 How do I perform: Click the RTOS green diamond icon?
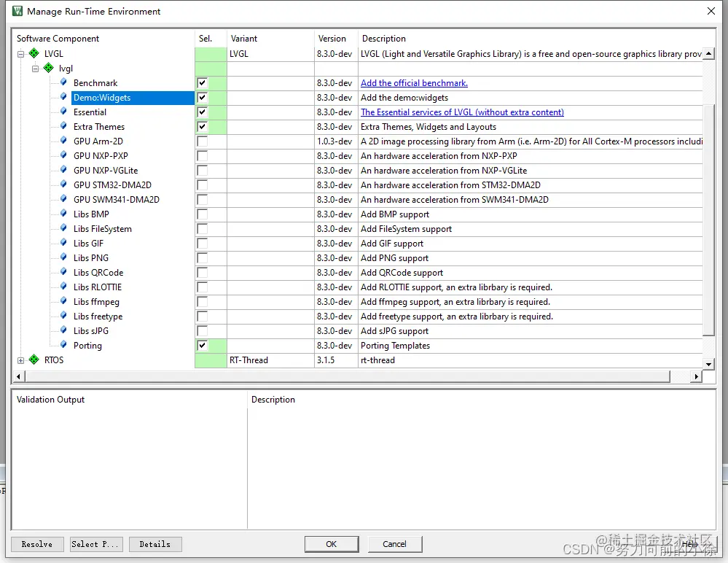click(34, 360)
